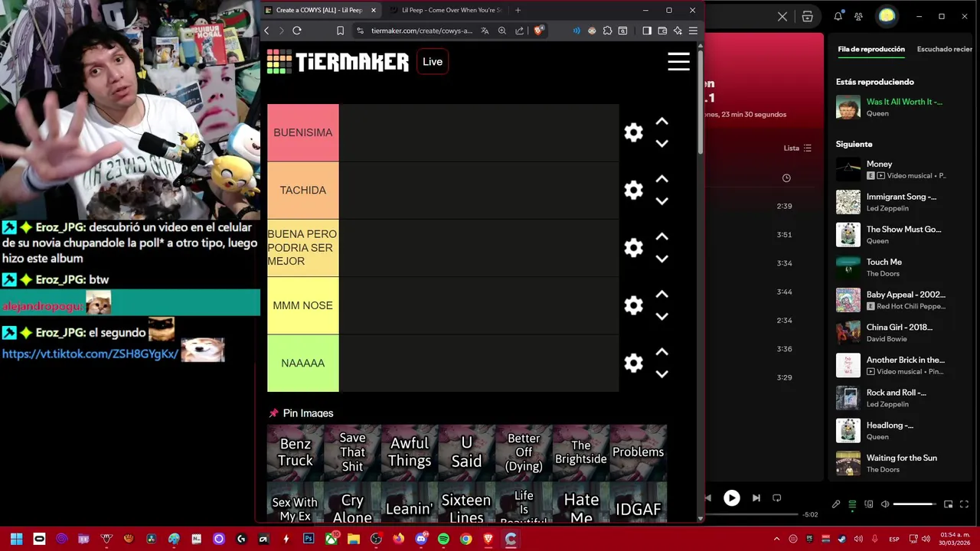Open Spotify connect to device icon

tap(869, 504)
